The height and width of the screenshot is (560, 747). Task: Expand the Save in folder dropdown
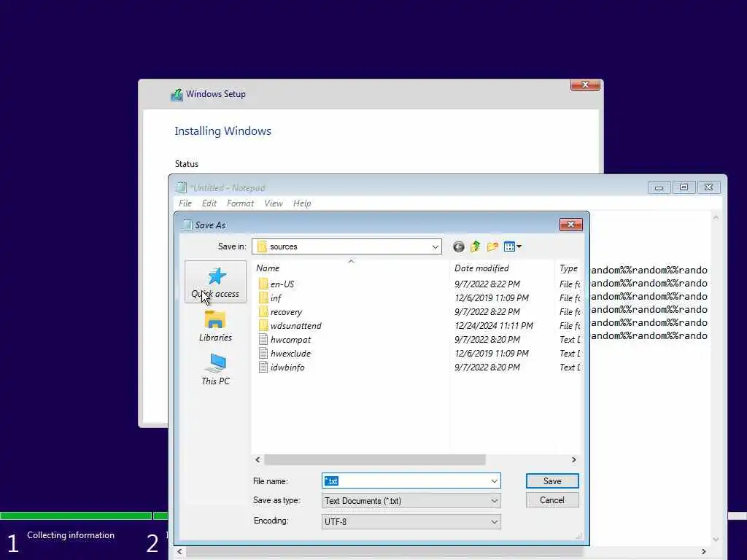[435, 246]
